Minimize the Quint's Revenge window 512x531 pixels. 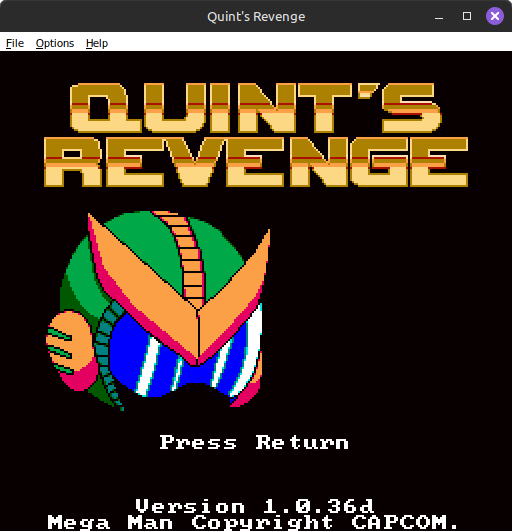tap(439, 16)
